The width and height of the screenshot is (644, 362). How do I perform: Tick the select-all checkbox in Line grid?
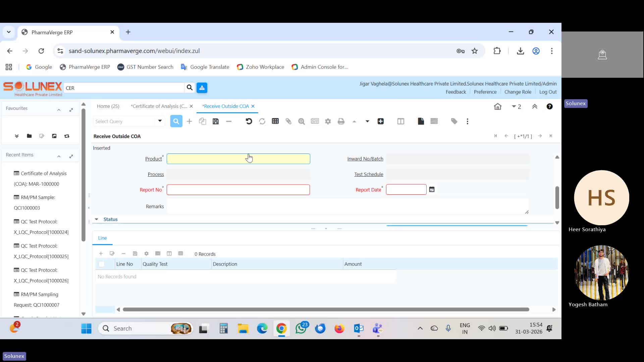[102, 264]
